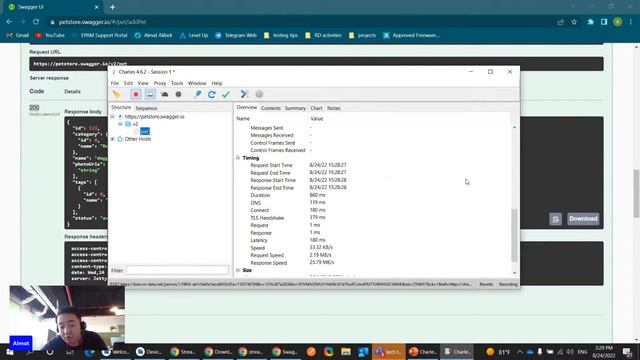Open the Window menu in Charles
Screen dimensions: 640x360
(197, 83)
